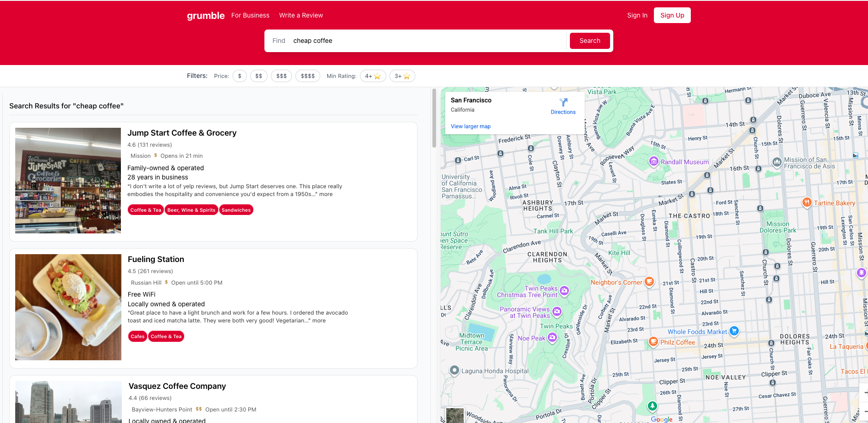Toggle the $$$$ price filter
Image resolution: width=868 pixels, height=423 pixels.
pyautogui.click(x=308, y=76)
